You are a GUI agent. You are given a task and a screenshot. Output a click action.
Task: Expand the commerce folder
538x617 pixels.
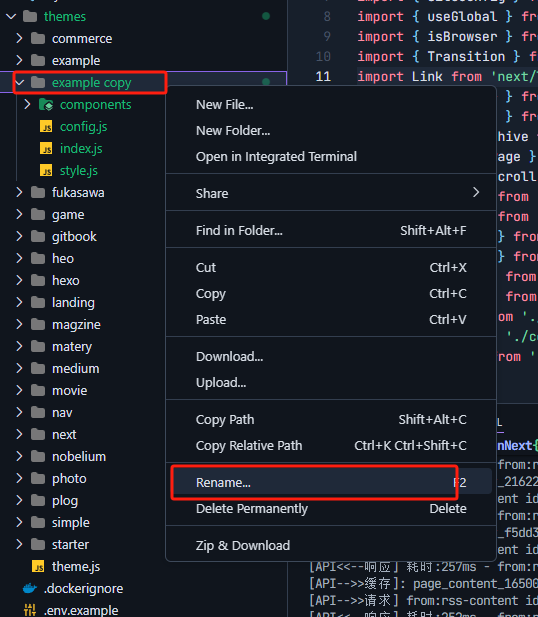[x=19, y=39]
